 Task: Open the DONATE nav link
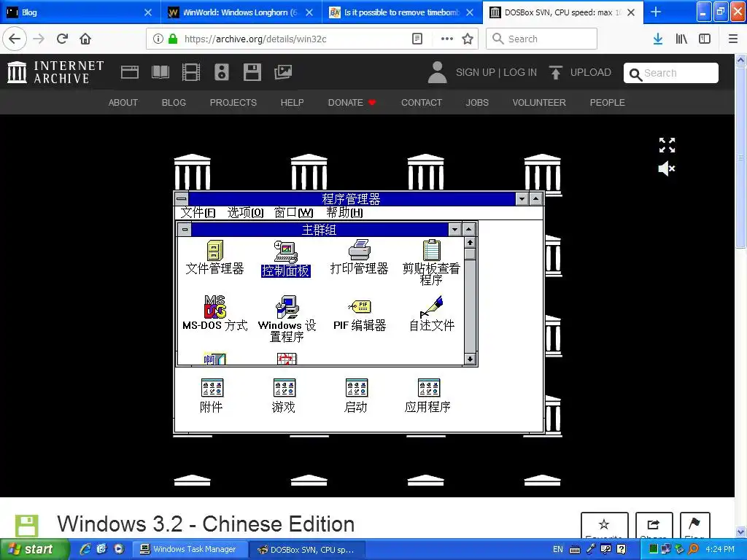(352, 102)
